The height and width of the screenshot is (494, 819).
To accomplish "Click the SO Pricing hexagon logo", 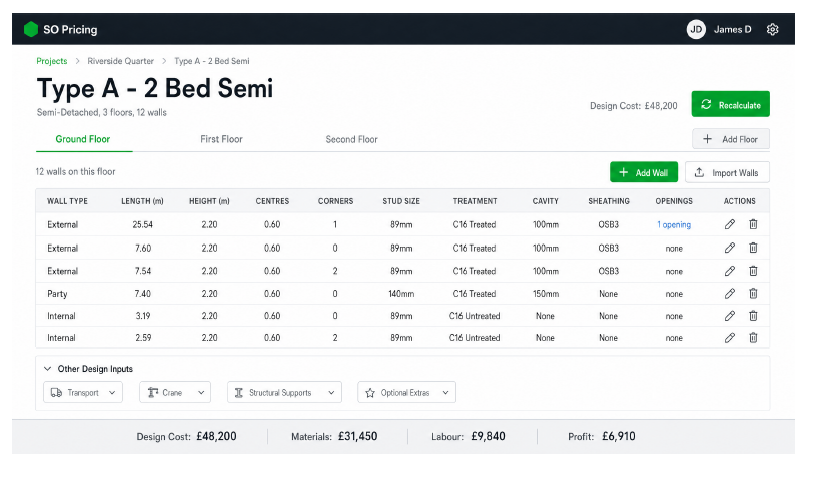I will click(x=31, y=29).
